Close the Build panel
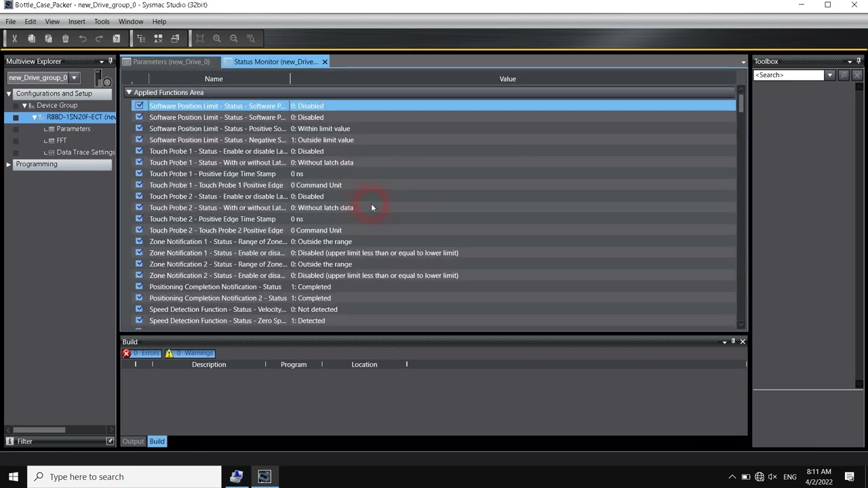Viewport: 868px width, 488px height. coord(743,342)
